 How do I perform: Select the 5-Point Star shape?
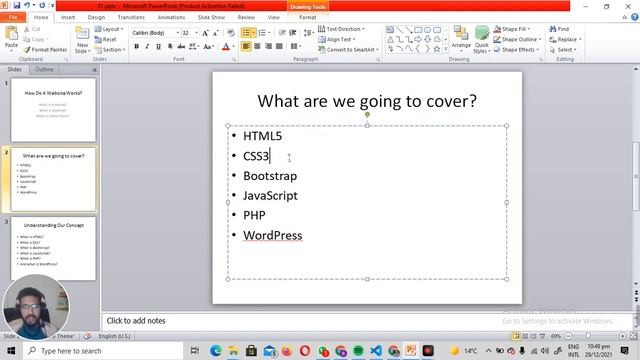tap(437, 49)
